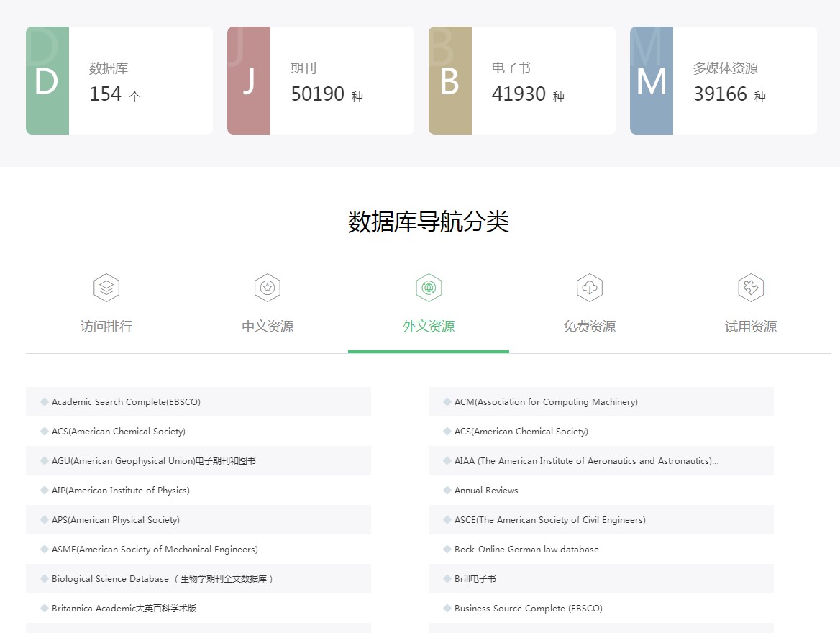Click the 外文资源 globe hexagon icon
Screen dimensions: 840x633
[x=429, y=288]
